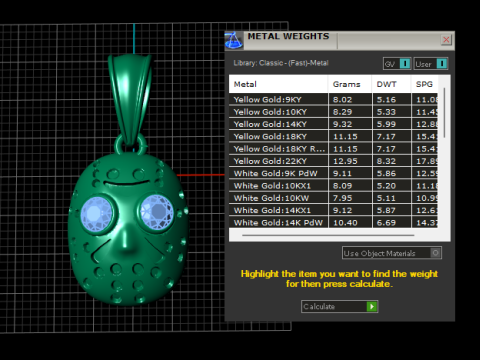
Task: Select the Yellow Gold:18KY R... row
Action: 333,149
